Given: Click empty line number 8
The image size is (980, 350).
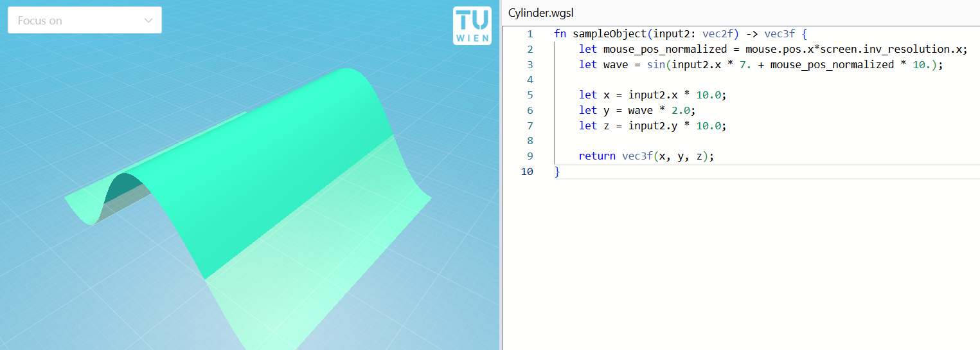Looking at the screenshot, I should click(529, 140).
